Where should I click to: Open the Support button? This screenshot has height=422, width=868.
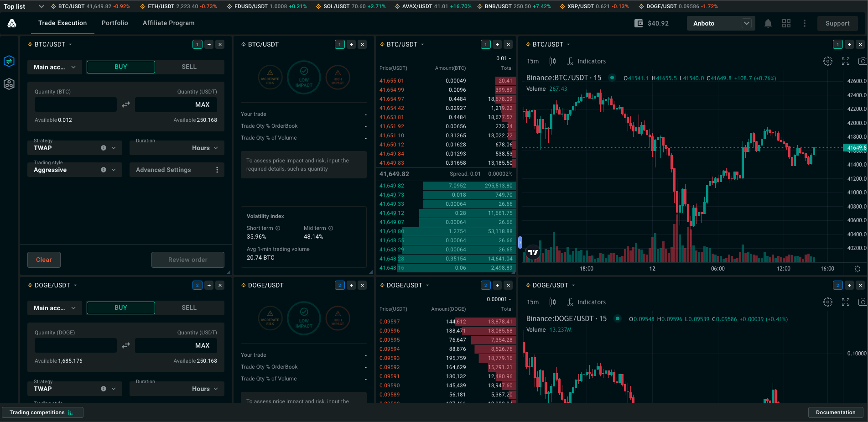(837, 23)
